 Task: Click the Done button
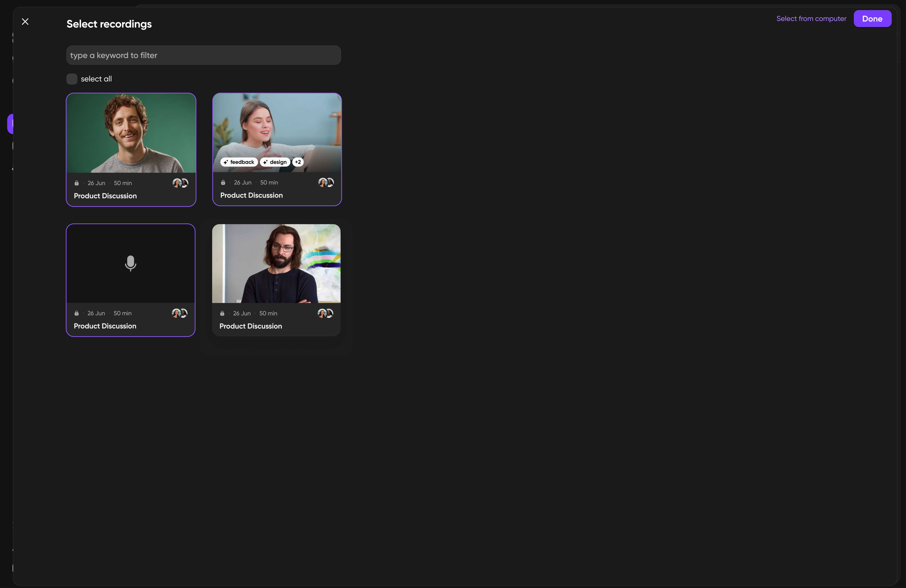tap(872, 19)
